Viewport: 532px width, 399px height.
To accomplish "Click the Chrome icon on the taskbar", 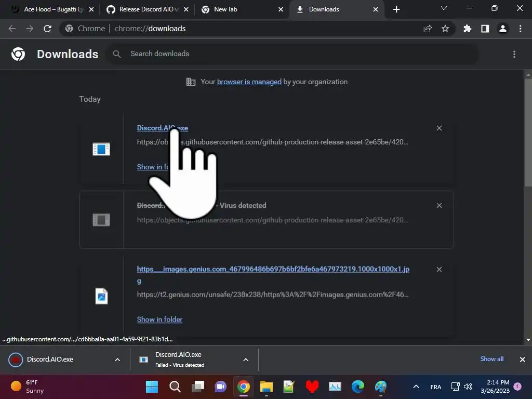I will tap(244, 387).
